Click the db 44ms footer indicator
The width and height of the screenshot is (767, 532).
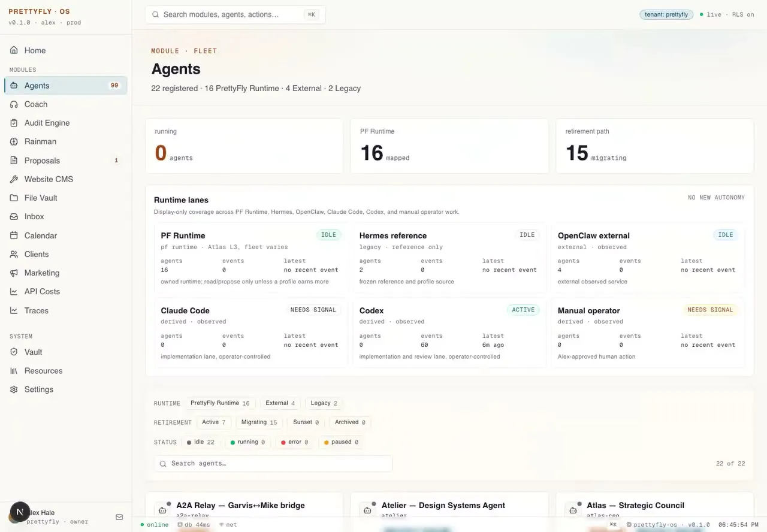(194, 525)
